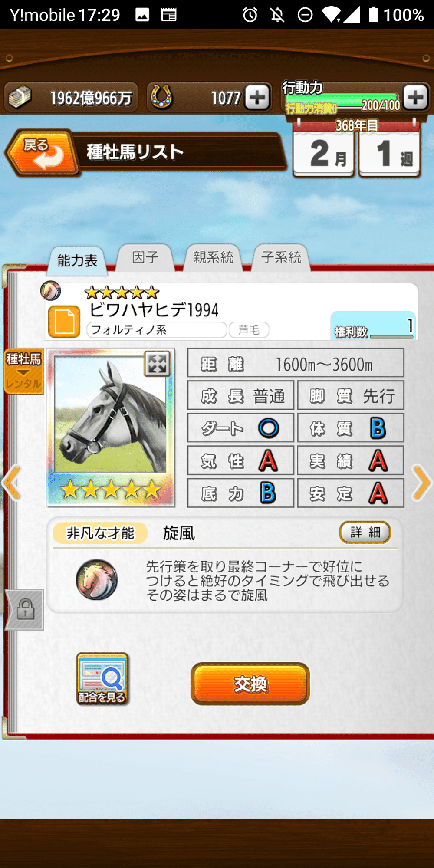Tap the plus icon beside horseshoe count 1077
The image size is (434, 868).
tap(257, 97)
